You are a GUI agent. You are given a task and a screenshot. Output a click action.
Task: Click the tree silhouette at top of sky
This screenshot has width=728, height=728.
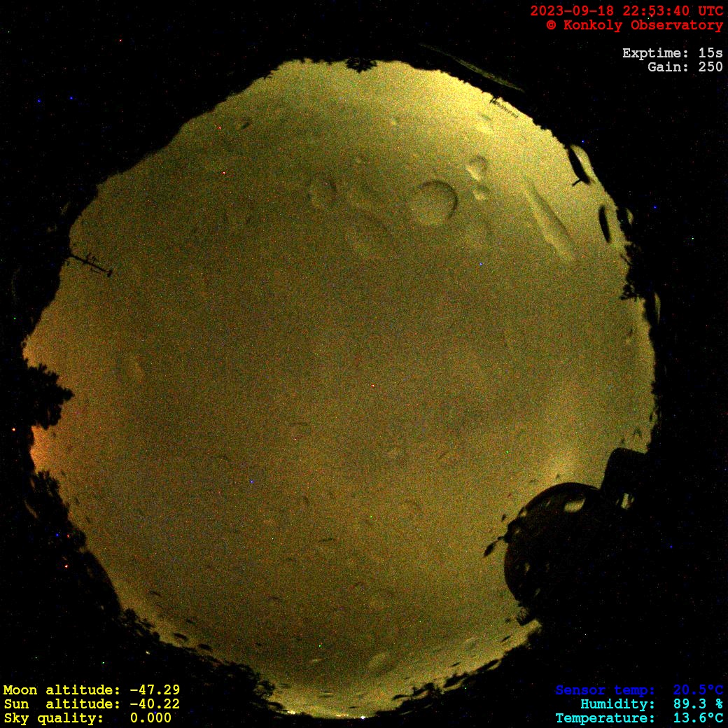pos(361,65)
